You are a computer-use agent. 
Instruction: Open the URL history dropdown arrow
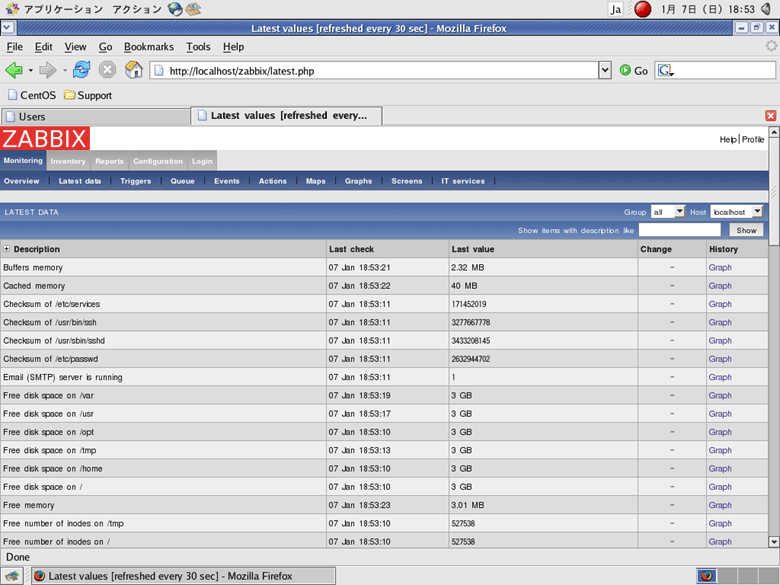[x=604, y=71]
